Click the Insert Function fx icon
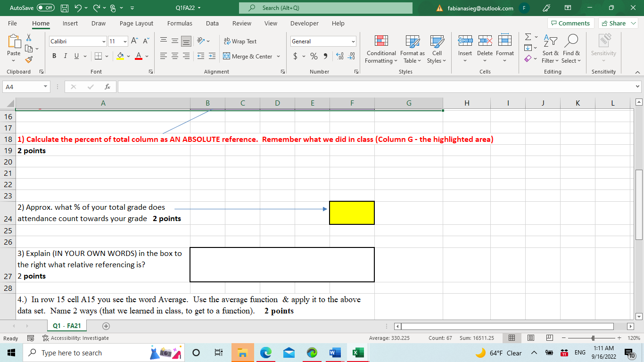Screen dimensions: 644x362 point(107,87)
